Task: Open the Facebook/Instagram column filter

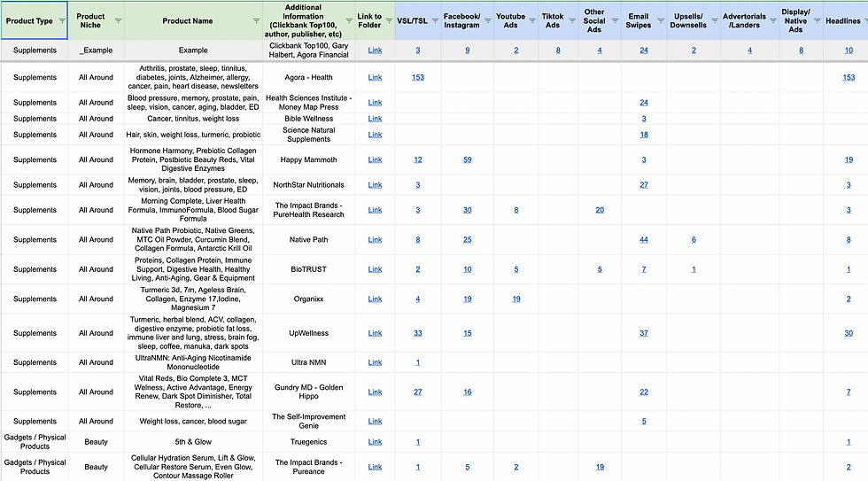Action: [x=488, y=21]
